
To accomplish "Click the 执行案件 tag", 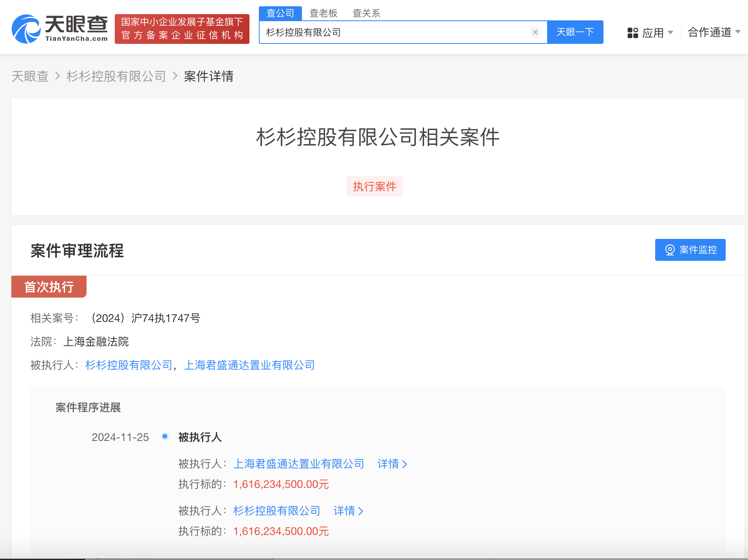I will (374, 186).
